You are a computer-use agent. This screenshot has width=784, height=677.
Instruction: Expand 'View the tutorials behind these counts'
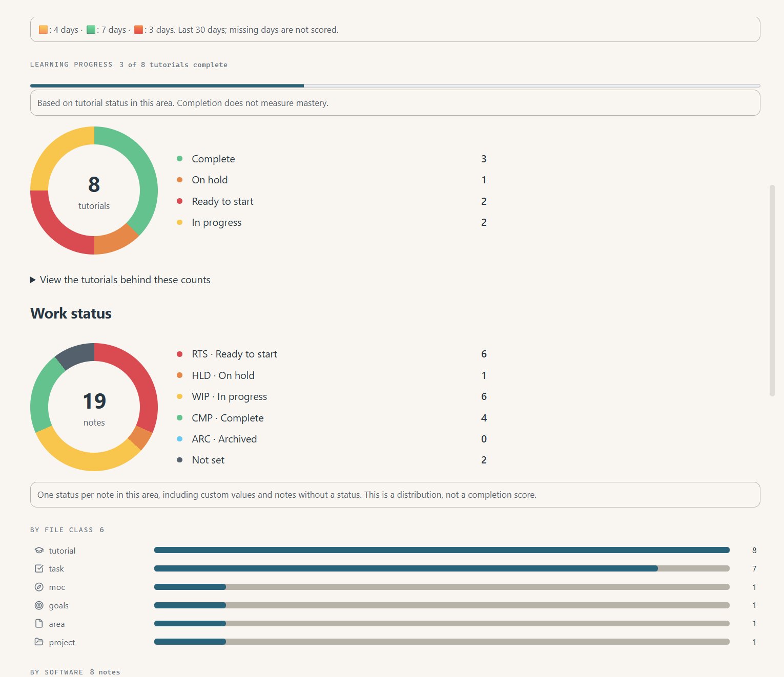pos(120,280)
